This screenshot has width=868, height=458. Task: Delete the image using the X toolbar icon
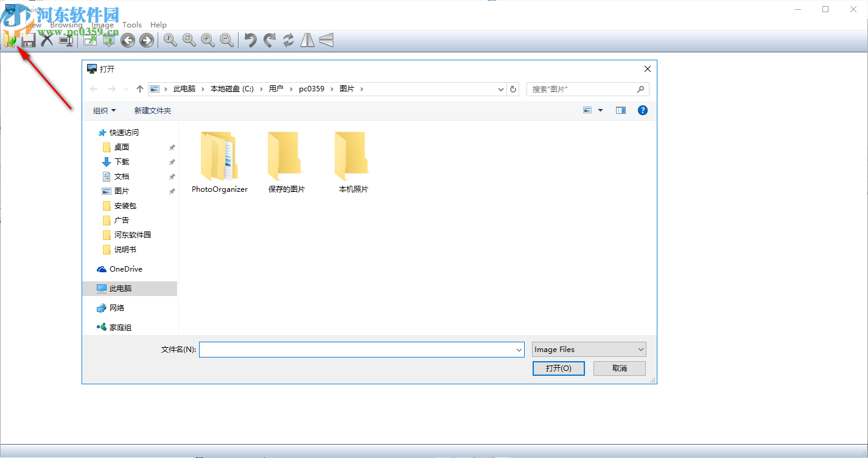pos(47,40)
